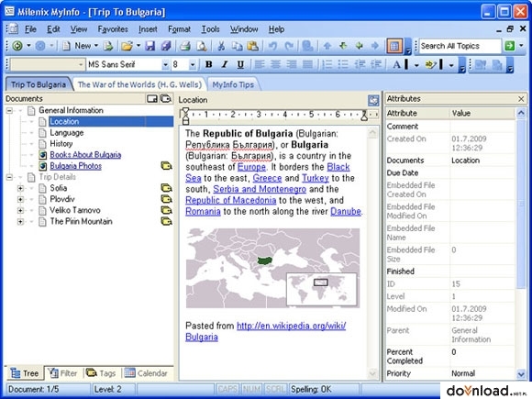Click the Save floppy disk icon

click(x=150, y=46)
